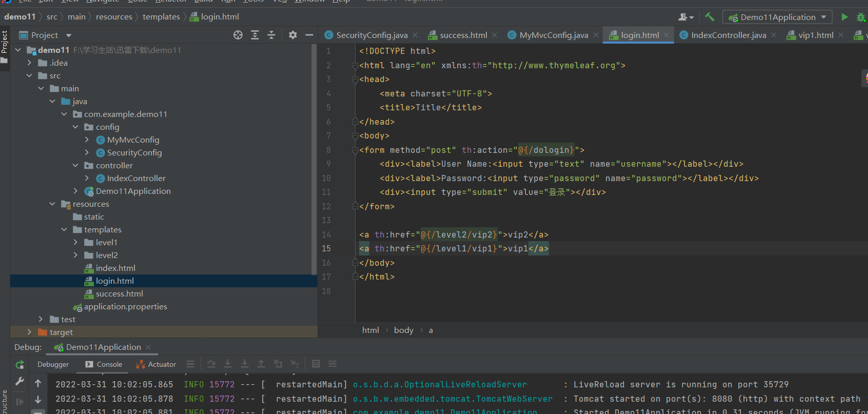Click the threads layout list icon
868x414 pixels.
190,364
